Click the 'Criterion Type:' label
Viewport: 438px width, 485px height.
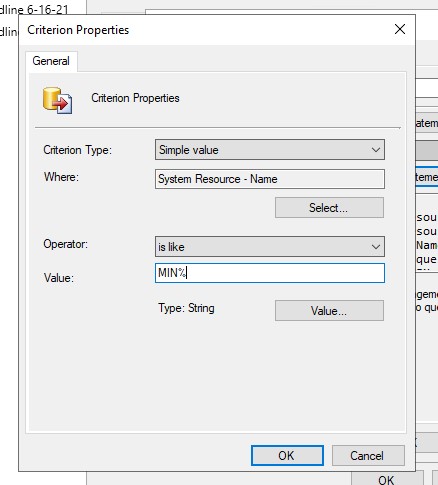(77, 150)
